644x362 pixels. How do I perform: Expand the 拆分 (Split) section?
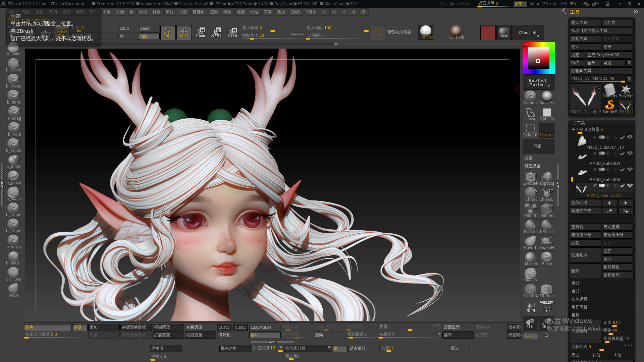[x=576, y=283]
